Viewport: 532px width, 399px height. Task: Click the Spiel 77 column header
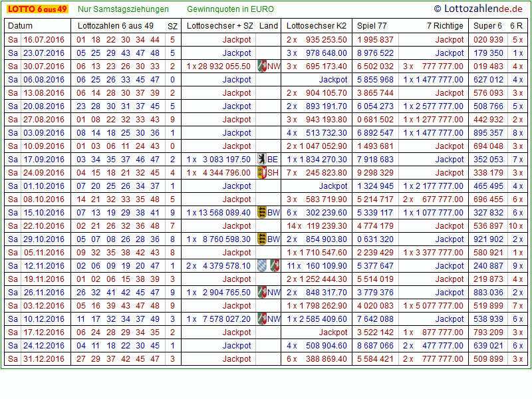tap(372, 26)
